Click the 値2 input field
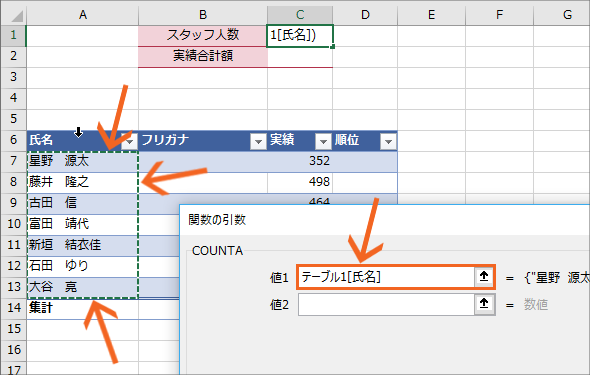The image size is (590, 375). coord(386,304)
